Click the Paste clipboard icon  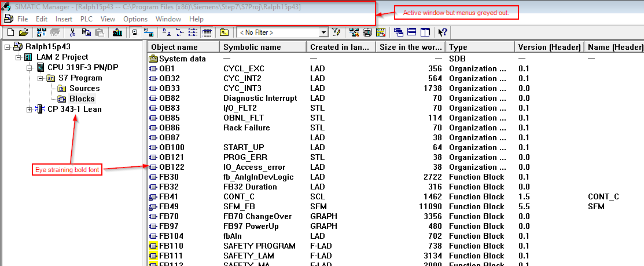99,32
